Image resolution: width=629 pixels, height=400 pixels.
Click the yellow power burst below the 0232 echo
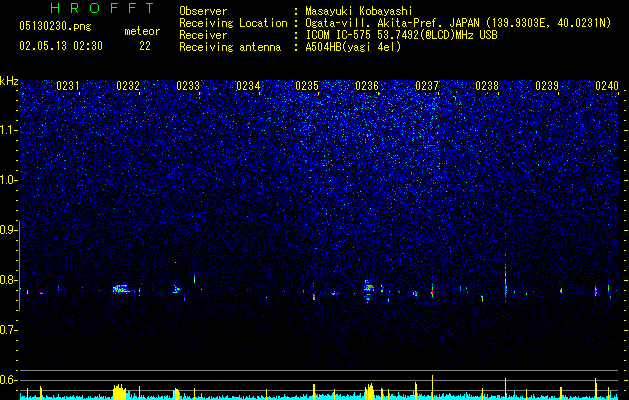pyautogui.click(x=119, y=392)
